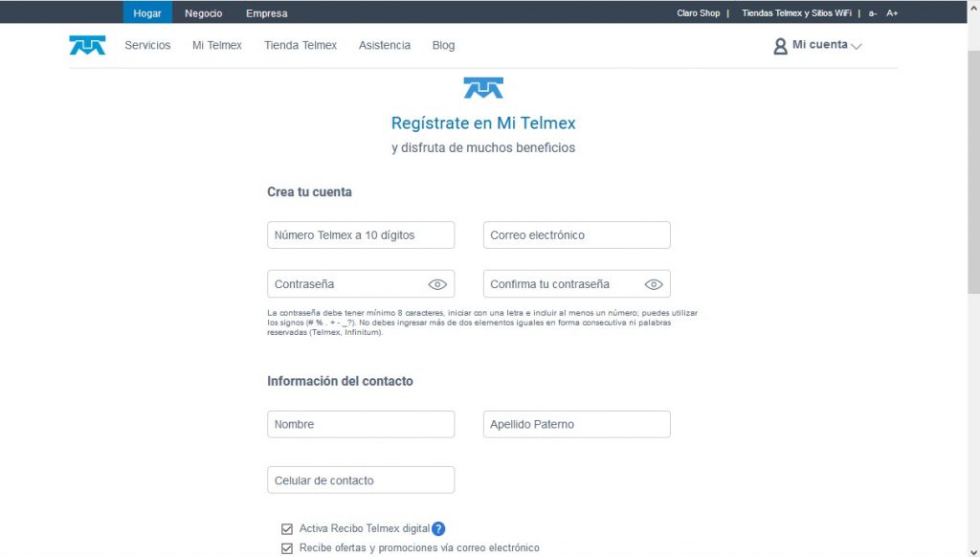Click the password requirements note text
The height and width of the screenshot is (557, 980).
pyautogui.click(x=482, y=323)
